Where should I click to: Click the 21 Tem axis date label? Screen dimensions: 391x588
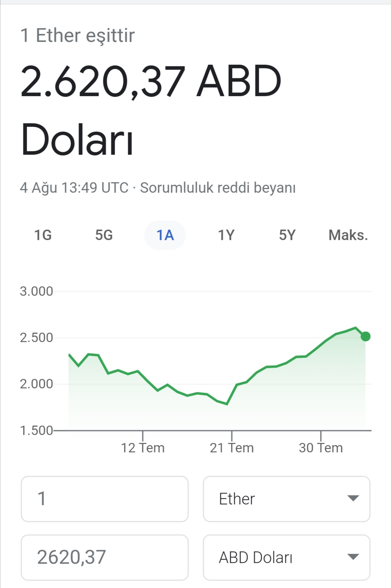pos(232,448)
